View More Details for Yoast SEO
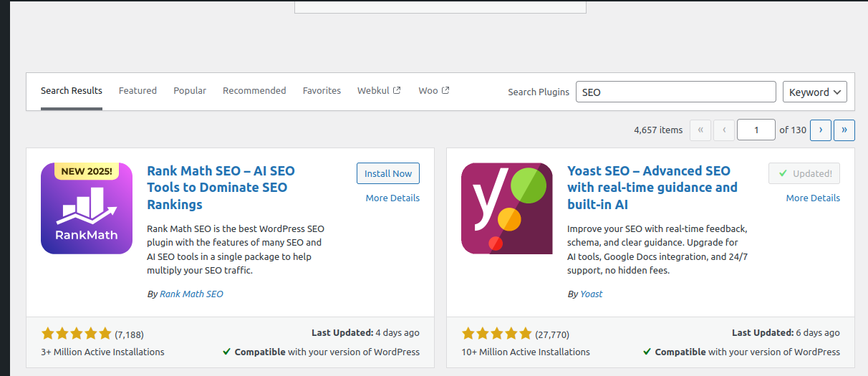This screenshot has height=376, width=868. (x=813, y=198)
